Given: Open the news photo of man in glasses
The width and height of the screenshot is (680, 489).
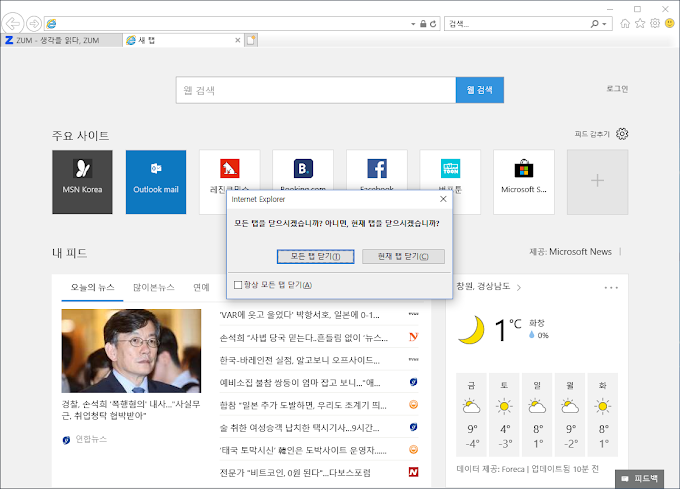Looking at the screenshot, I should click(131, 351).
